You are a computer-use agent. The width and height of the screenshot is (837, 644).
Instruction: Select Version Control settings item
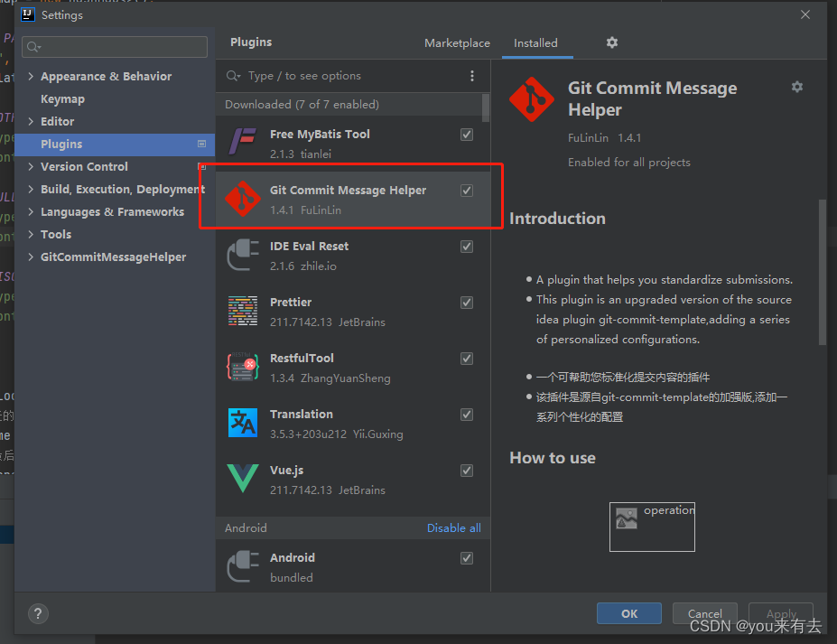tap(84, 166)
